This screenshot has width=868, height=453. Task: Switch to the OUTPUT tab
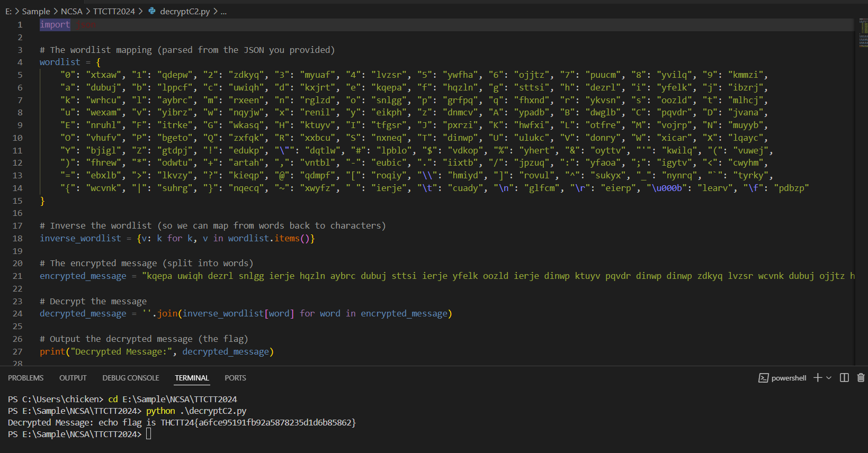tap(73, 378)
